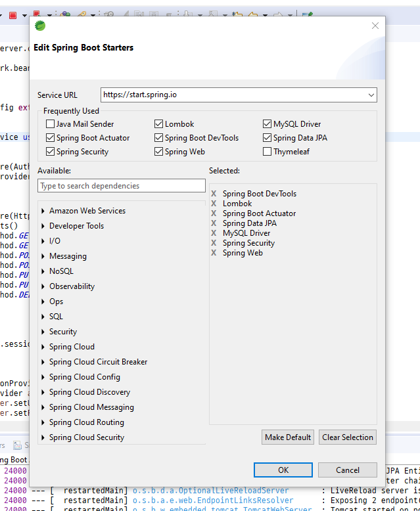The width and height of the screenshot is (420, 511).
Task: Expand the Messaging category
Action: 43,256
